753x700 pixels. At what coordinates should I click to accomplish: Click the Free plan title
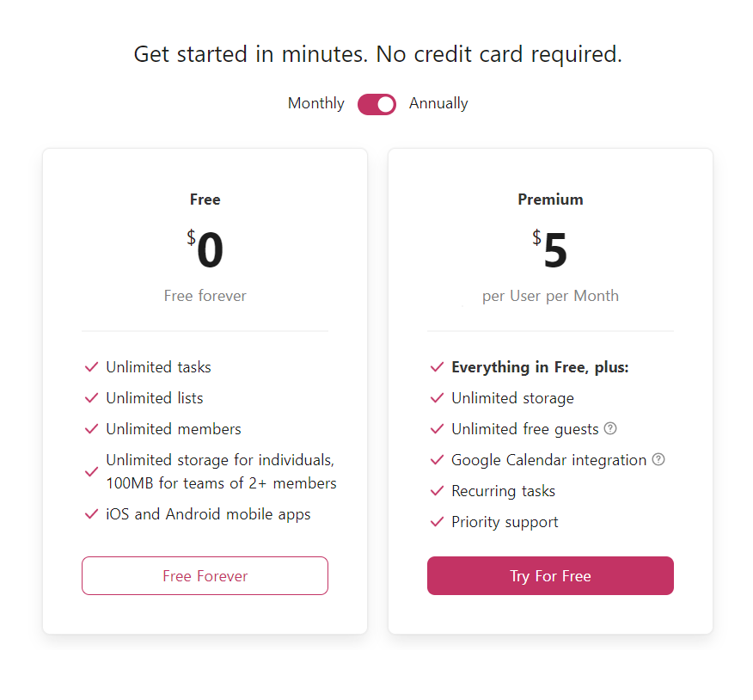[205, 200]
